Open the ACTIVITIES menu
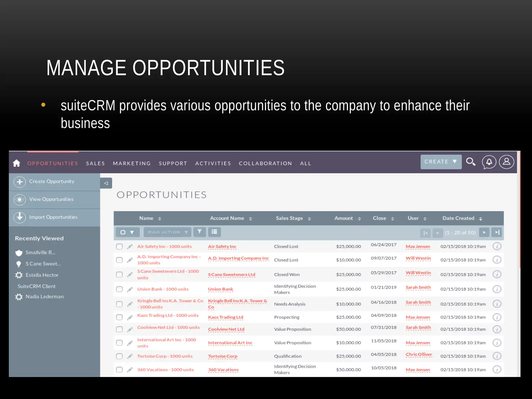 [213, 163]
